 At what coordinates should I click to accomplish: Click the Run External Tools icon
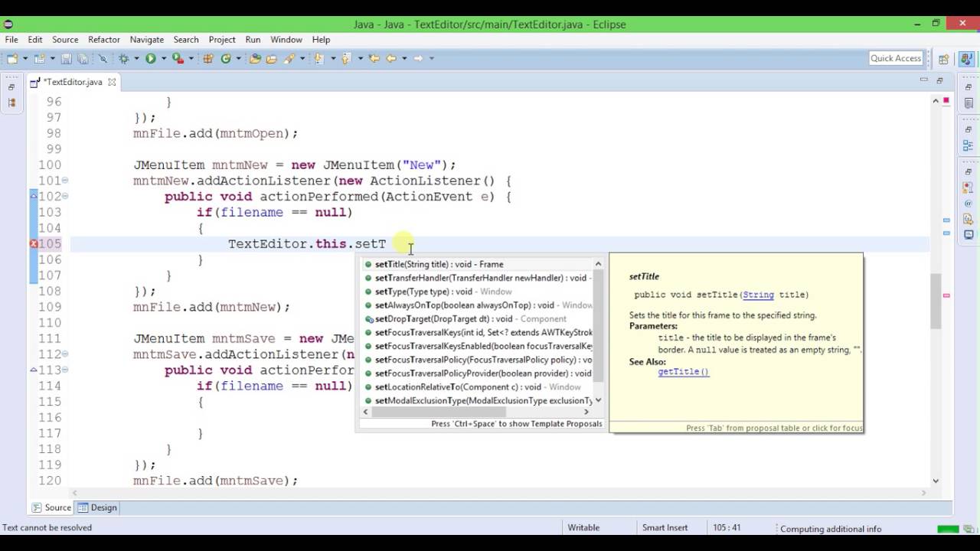click(177, 58)
